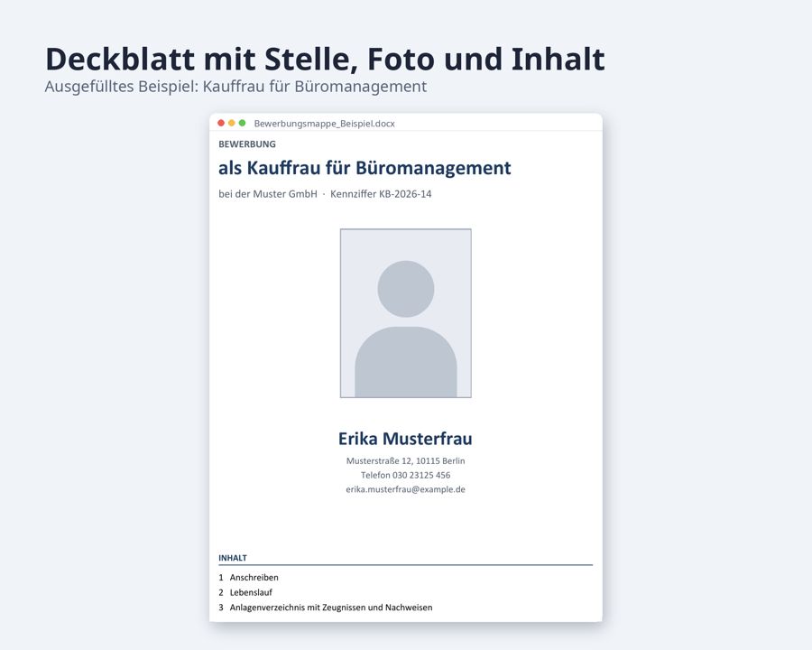Click the text bei der Muster GmbH

tap(268, 194)
